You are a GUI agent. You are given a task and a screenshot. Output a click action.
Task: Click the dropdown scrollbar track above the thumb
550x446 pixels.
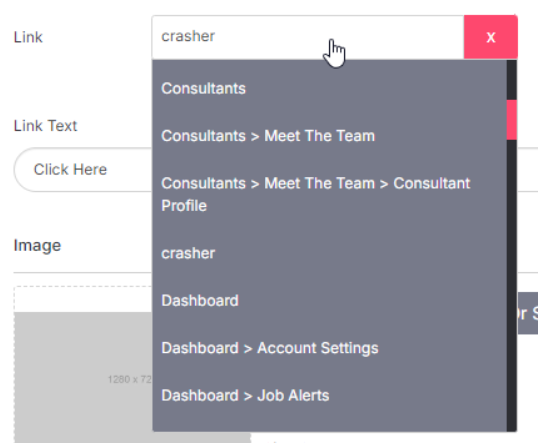pos(512,80)
